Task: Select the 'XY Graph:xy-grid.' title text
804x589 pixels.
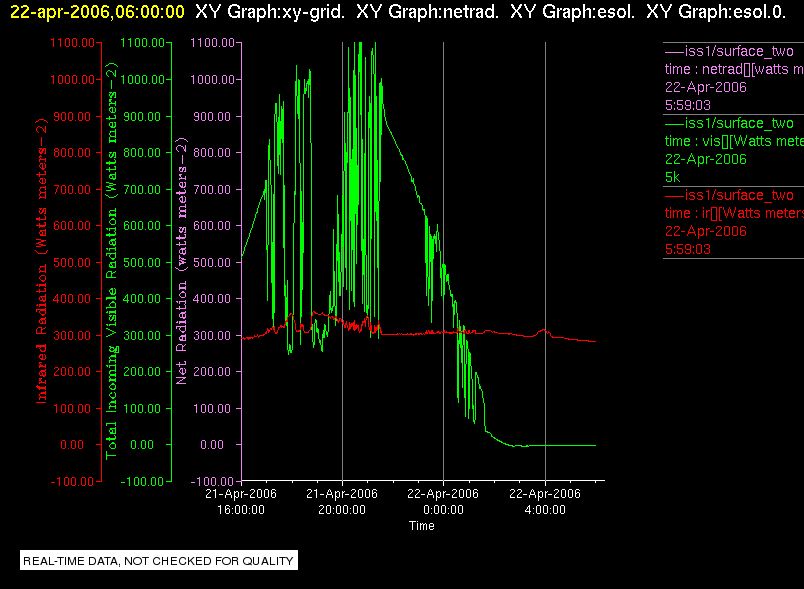Action: pos(270,11)
